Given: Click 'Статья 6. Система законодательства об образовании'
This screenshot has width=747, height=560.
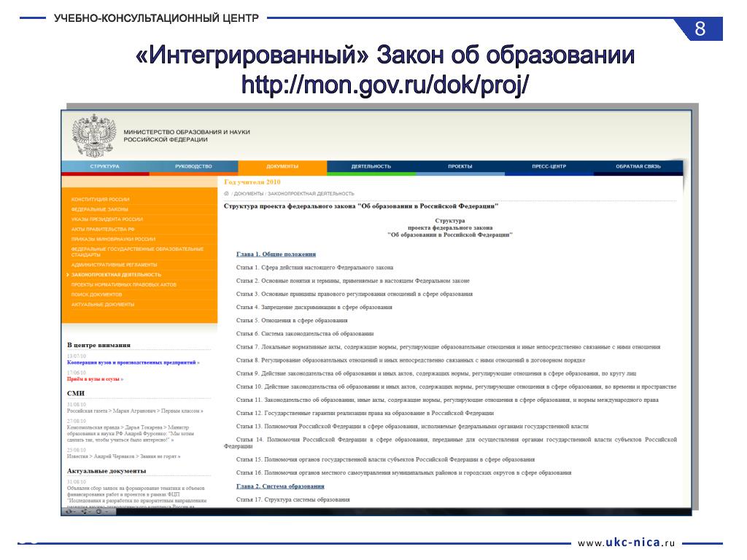Looking at the screenshot, I should point(305,334).
